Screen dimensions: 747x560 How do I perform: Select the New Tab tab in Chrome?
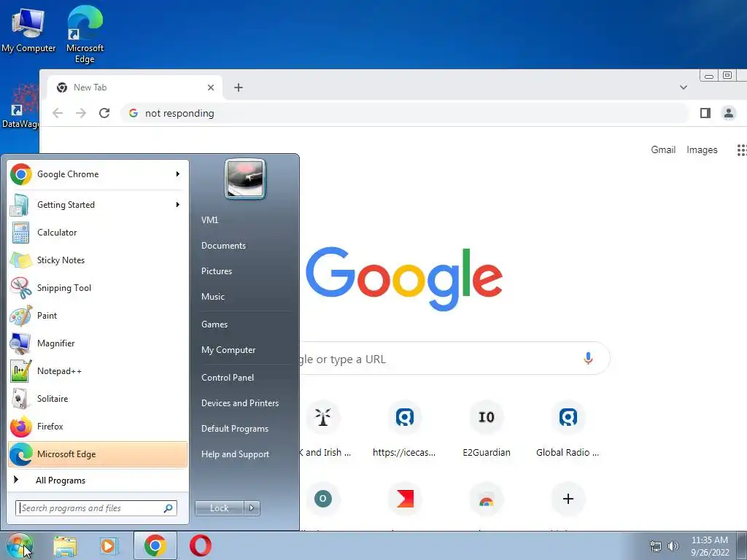point(135,87)
